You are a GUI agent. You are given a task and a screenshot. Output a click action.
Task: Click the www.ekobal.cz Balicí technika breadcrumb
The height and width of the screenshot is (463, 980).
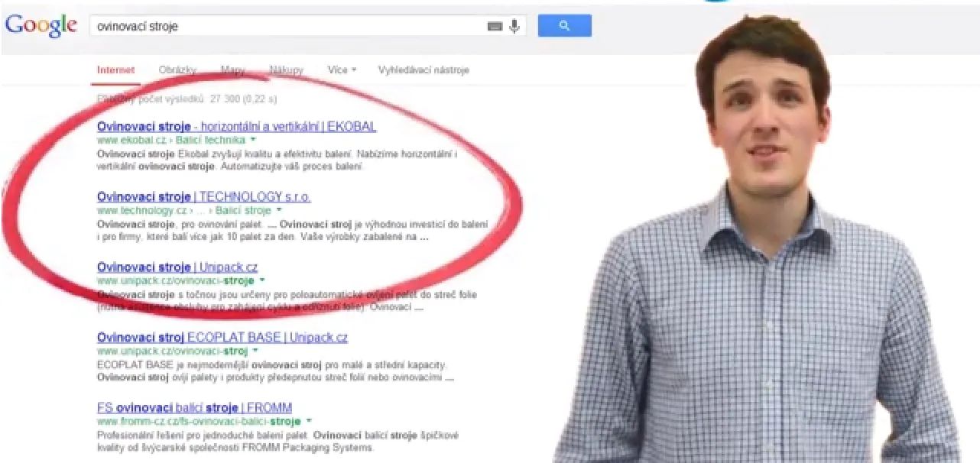pyautogui.click(x=171, y=141)
